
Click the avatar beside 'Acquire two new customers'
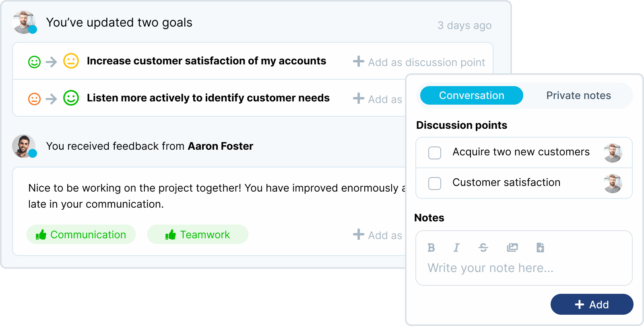[x=613, y=153]
